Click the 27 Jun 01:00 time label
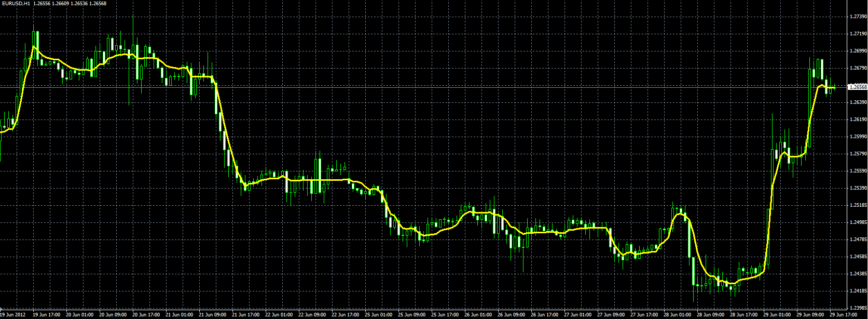The width and height of the screenshot is (868, 319). click(x=577, y=315)
